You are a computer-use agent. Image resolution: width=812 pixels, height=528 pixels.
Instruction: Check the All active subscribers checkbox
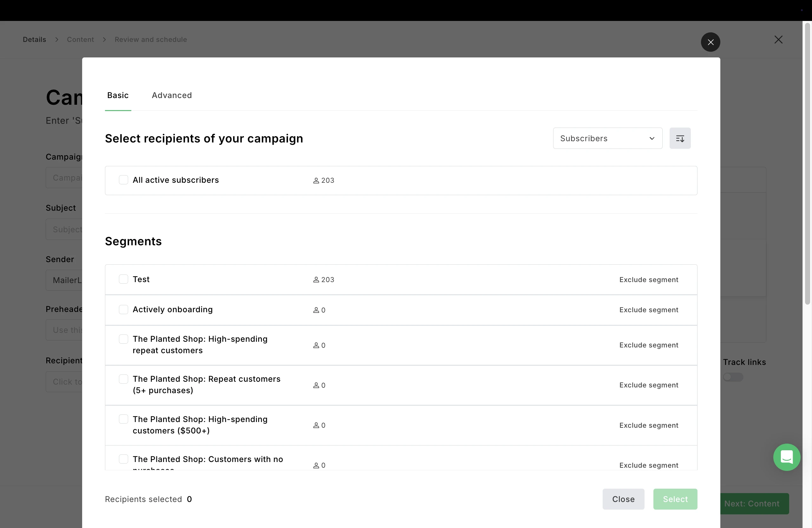tap(123, 180)
